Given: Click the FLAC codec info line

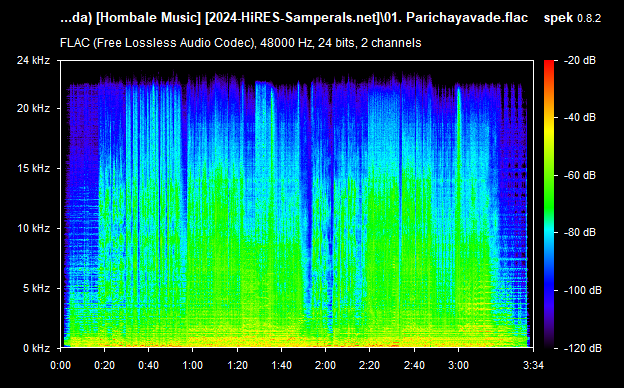Looking at the screenshot, I should point(240,43).
